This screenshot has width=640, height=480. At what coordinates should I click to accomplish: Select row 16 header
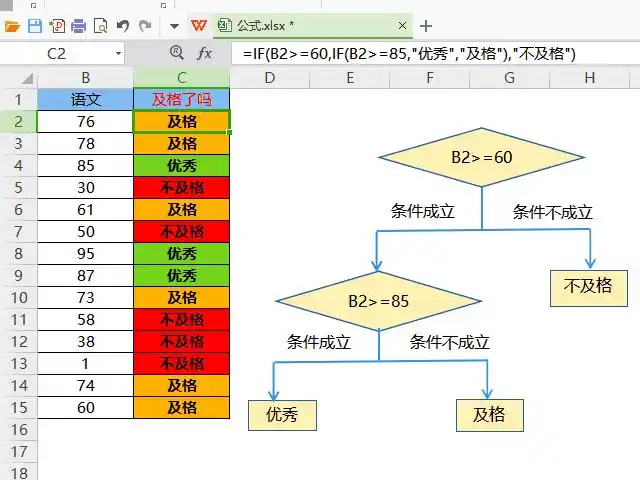coord(18,430)
